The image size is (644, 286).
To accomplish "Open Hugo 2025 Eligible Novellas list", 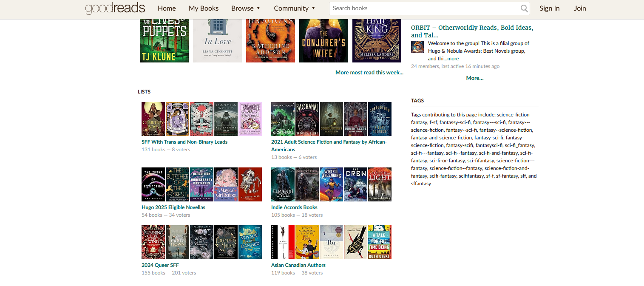I will click(173, 207).
